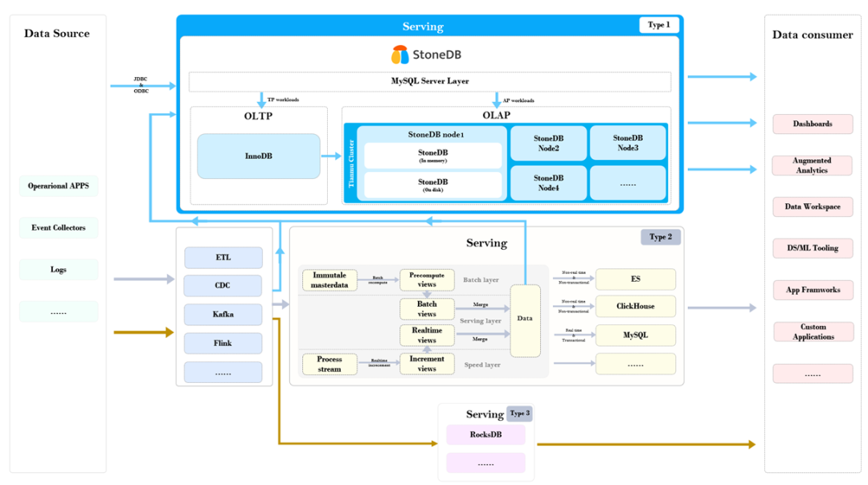Click the ETL box

click(x=223, y=258)
